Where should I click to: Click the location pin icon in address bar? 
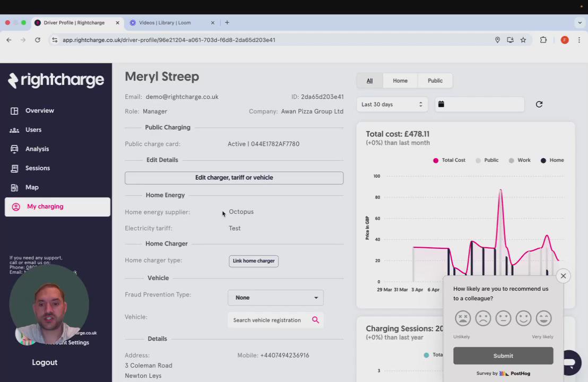point(497,40)
